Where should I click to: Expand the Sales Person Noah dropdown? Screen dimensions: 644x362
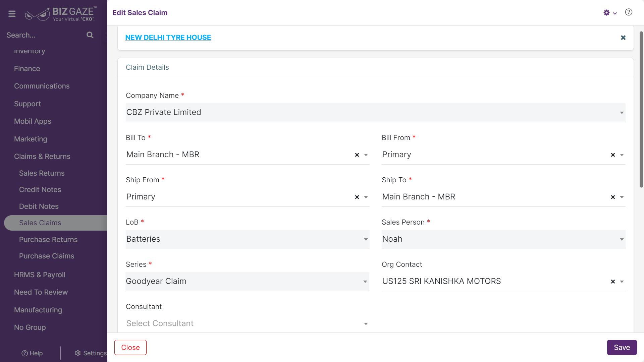[503, 239]
